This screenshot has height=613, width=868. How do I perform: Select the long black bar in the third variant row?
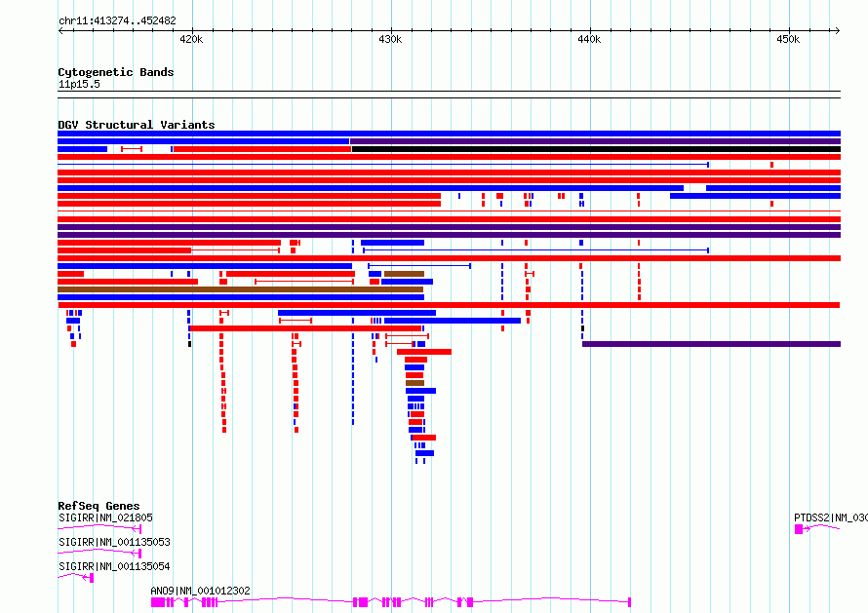(596, 149)
